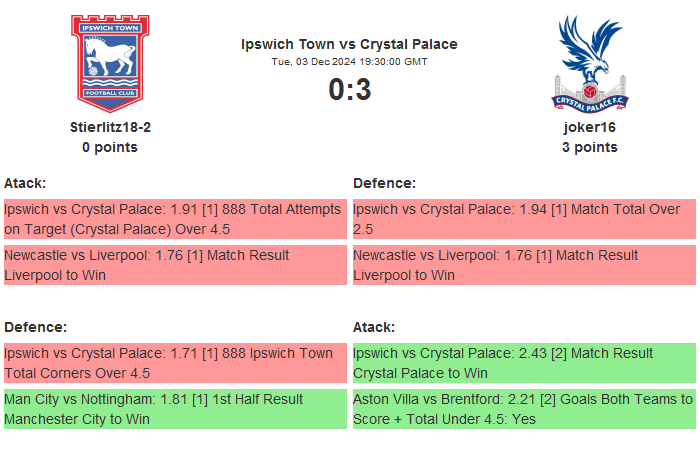Click the 0 points label

click(x=110, y=147)
